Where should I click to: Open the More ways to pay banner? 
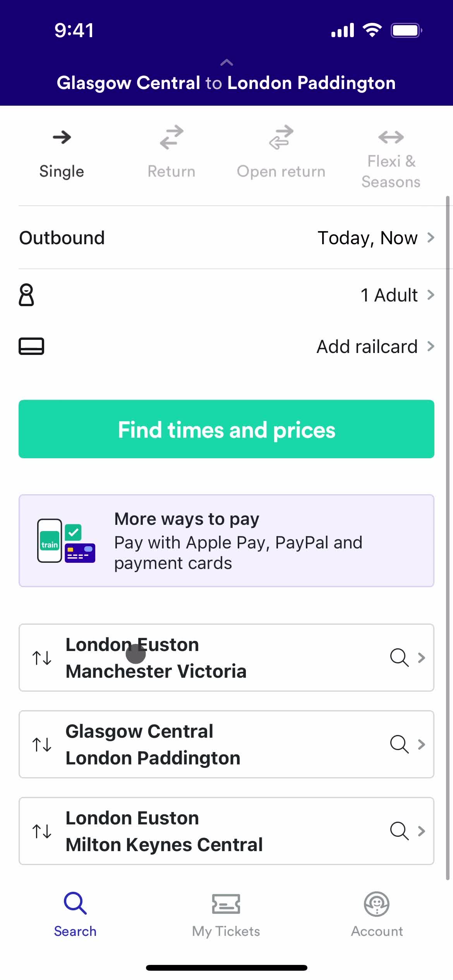pyautogui.click(x=226, y=541)
